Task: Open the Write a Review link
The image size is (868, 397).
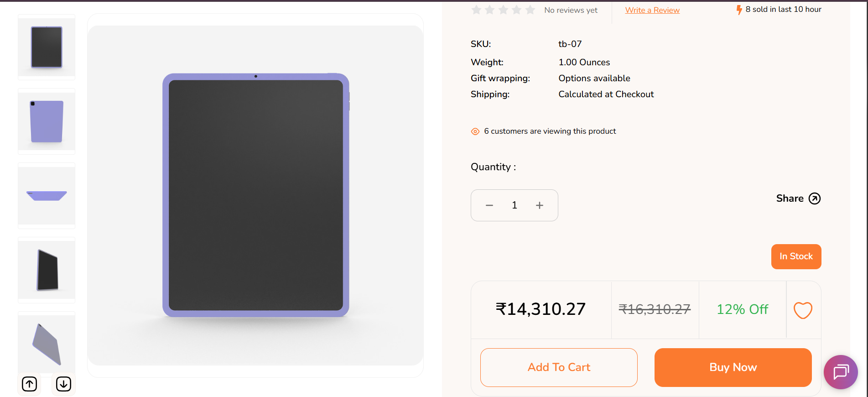Action: point(652,10)
